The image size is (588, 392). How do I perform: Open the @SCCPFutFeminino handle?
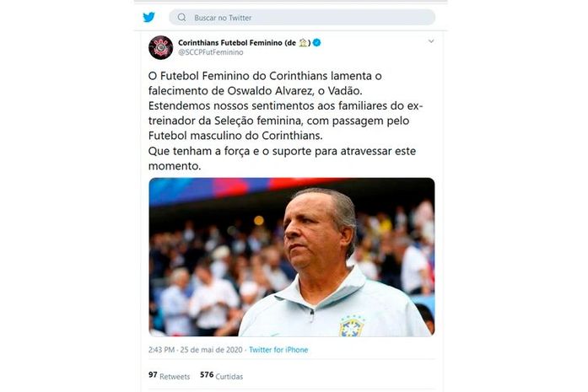click(x=211, y=52)
